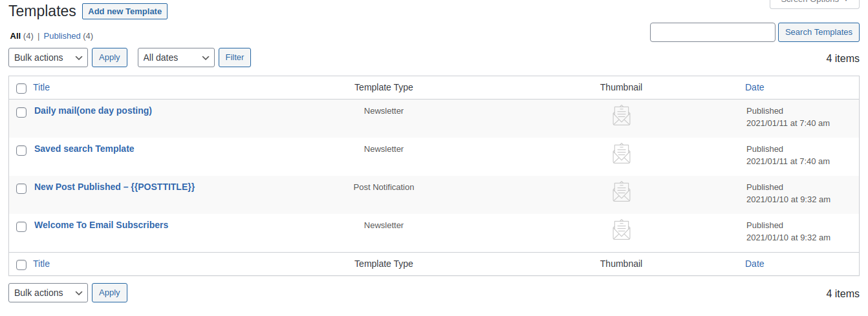Click the New Post Published envelope thumbnail
Screen dimensions: 868x316
(622, 191)
